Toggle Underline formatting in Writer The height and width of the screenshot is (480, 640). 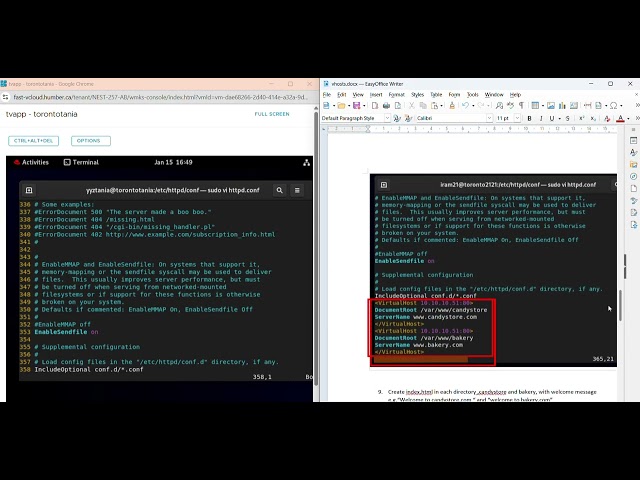point(552,118)
